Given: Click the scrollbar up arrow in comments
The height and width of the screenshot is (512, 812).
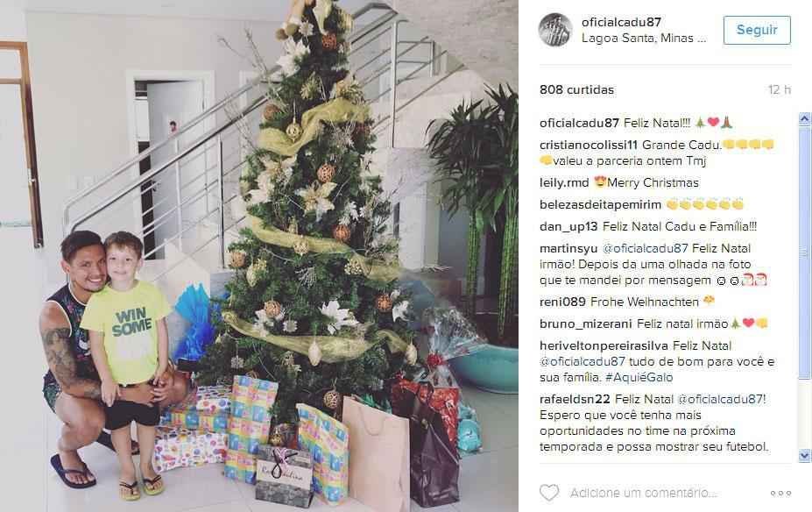Looking at the screenshot, I should pyautogui.click(x=804, y=119).
